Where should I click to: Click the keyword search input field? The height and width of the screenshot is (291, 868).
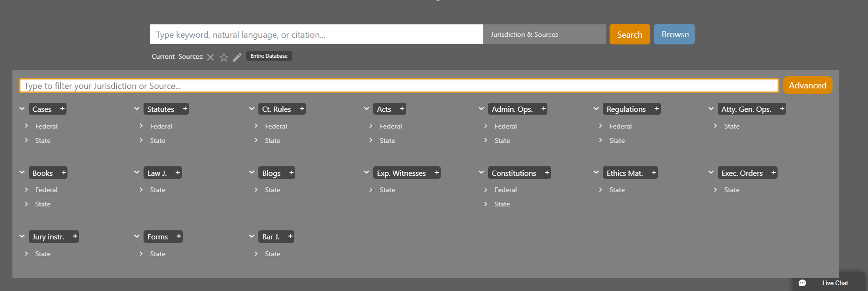pos(316,34)
